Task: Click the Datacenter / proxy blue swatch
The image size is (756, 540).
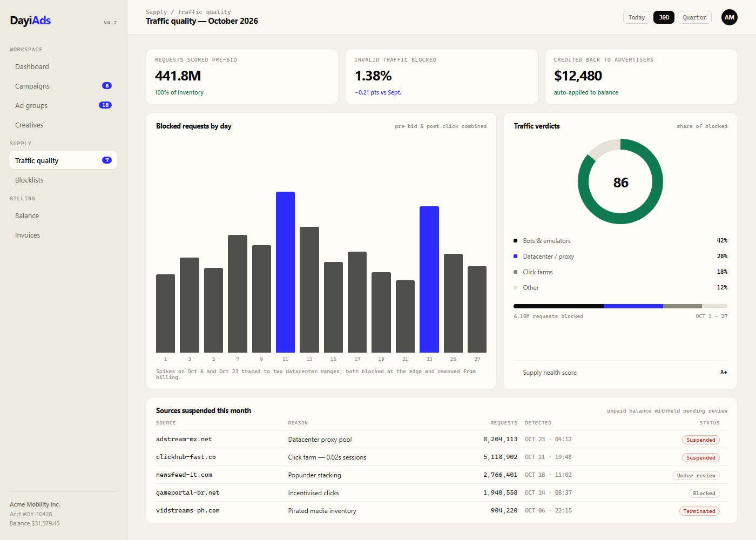Action: (515, 256)
